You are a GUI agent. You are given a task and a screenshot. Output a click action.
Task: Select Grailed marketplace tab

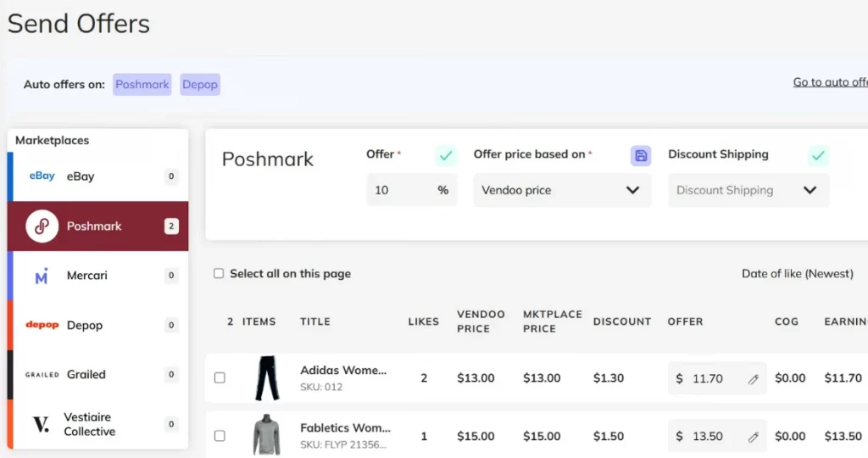click(98, 374)
